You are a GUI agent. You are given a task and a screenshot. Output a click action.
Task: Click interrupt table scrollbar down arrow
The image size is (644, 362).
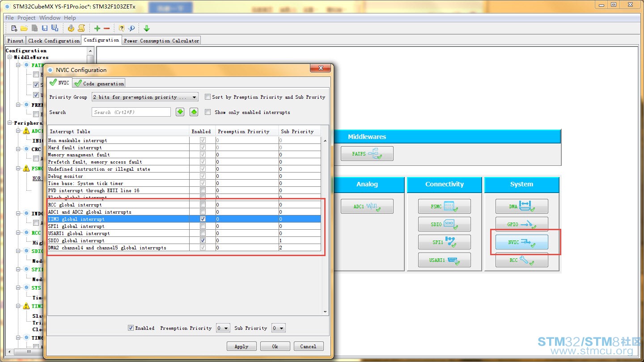click(325, 311)
